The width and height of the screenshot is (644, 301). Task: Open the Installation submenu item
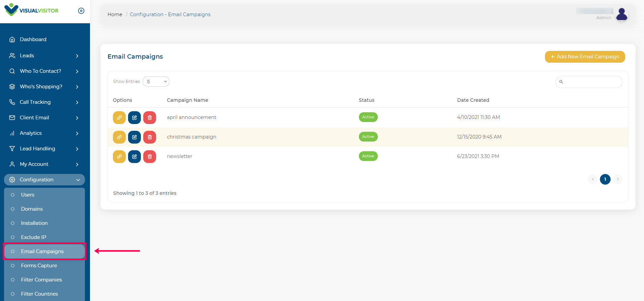pyautogui.click(x=44, y=223)
